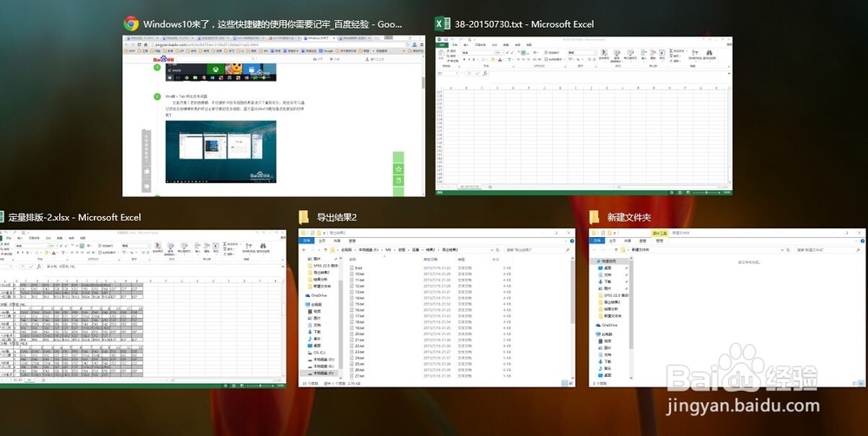The image size is (868, 436).
Task: Select OneDrive in the 导出结果2 navigation pane
Action: pos(316,295)
